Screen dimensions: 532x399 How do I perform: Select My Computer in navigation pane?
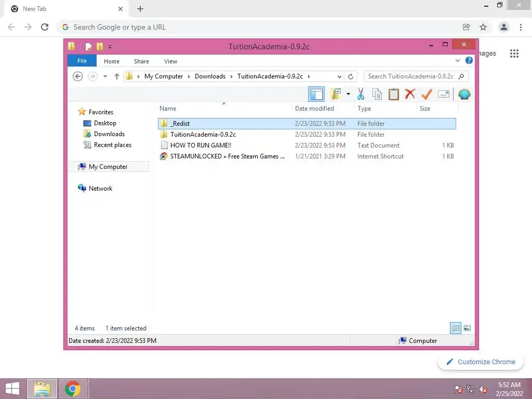[109, 167]
